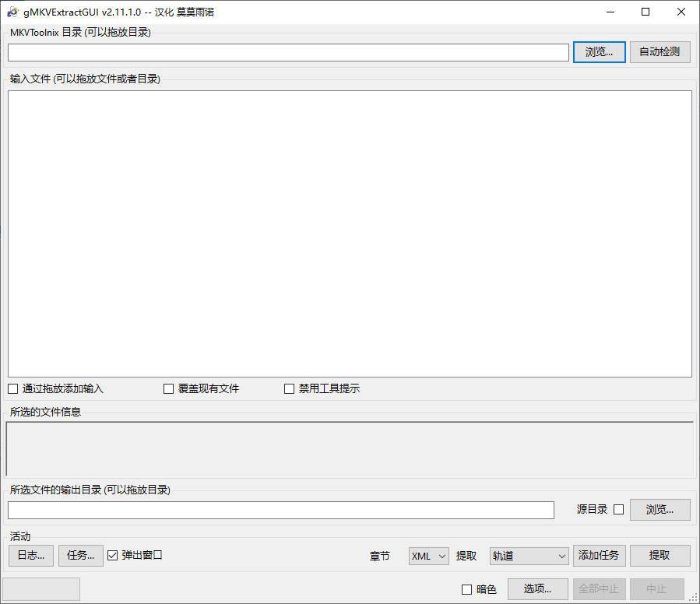Click the 提取 extract button
The width and height of the screenshot is (700, 604).
click(660, 555)
